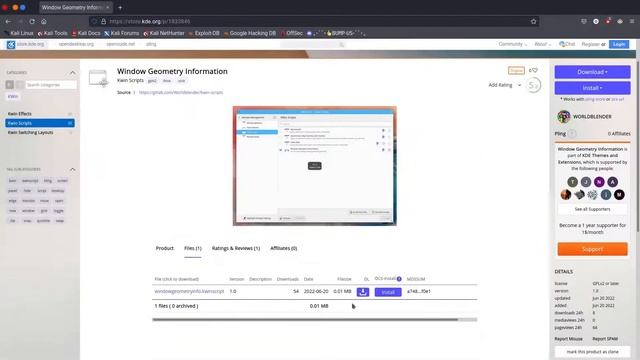Select Kwin Scripts category
640x360 pixels.
(x=40, y=123)
